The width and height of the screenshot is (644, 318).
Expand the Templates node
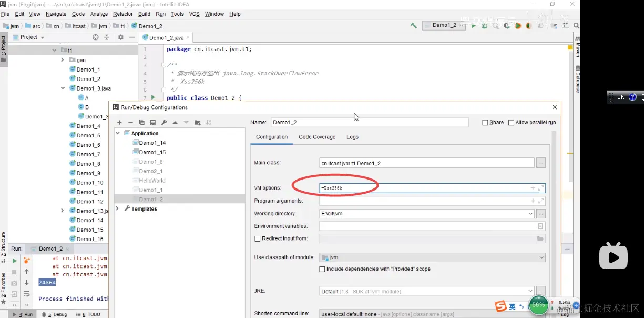pos(118,208)
